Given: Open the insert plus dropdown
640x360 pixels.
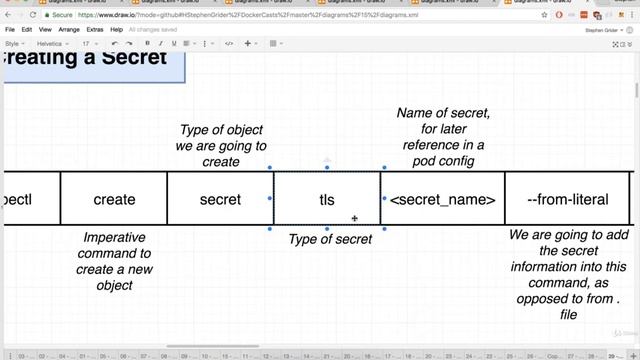Looking at the screenshot, I should [250, 43].
